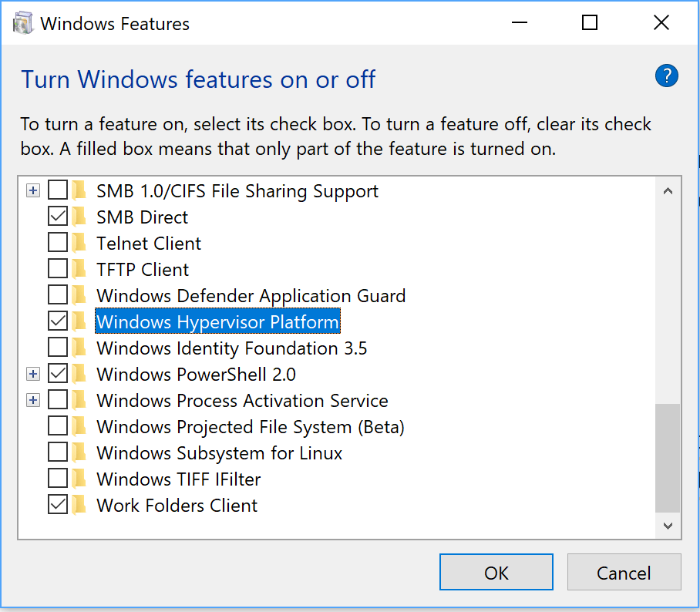Image resolution: width=700 pixels, height=612 pixels.
Task: Click the Windows Features icon in the title bar
Action: [x=23, y=22]
